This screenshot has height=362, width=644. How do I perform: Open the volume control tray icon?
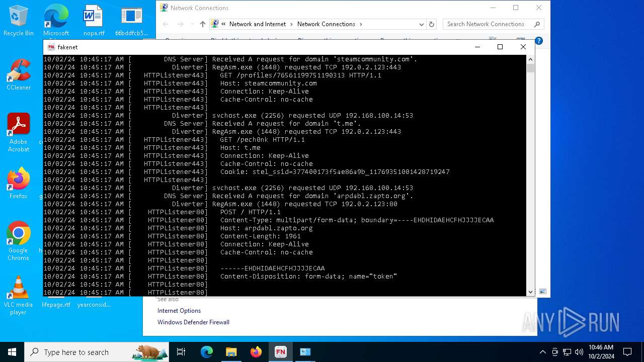579,352
